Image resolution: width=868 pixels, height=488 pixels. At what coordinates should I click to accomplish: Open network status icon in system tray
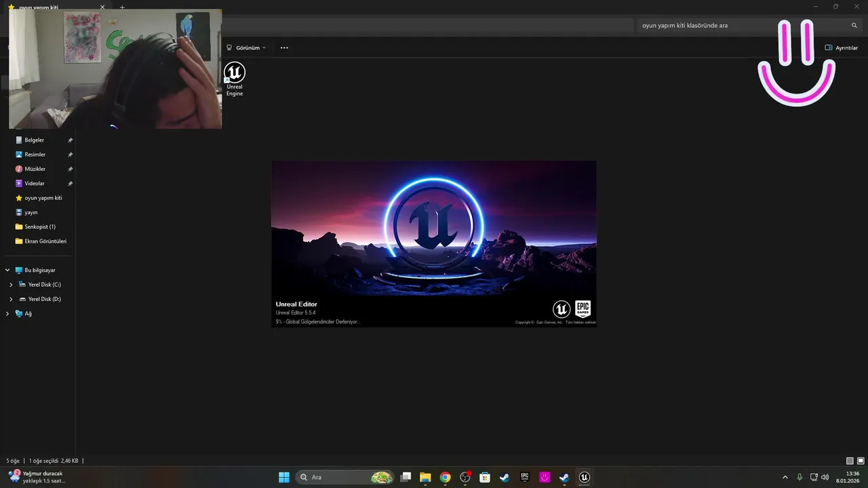[814, 477]
